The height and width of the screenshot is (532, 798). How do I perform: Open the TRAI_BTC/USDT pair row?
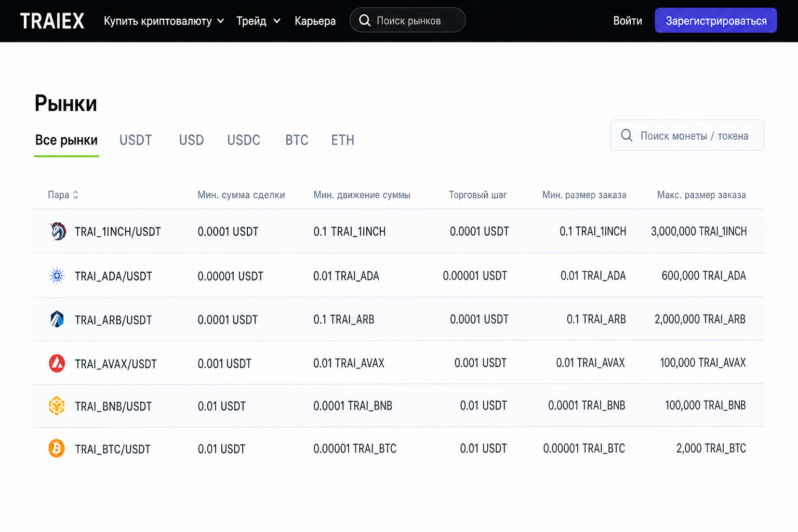398,448
